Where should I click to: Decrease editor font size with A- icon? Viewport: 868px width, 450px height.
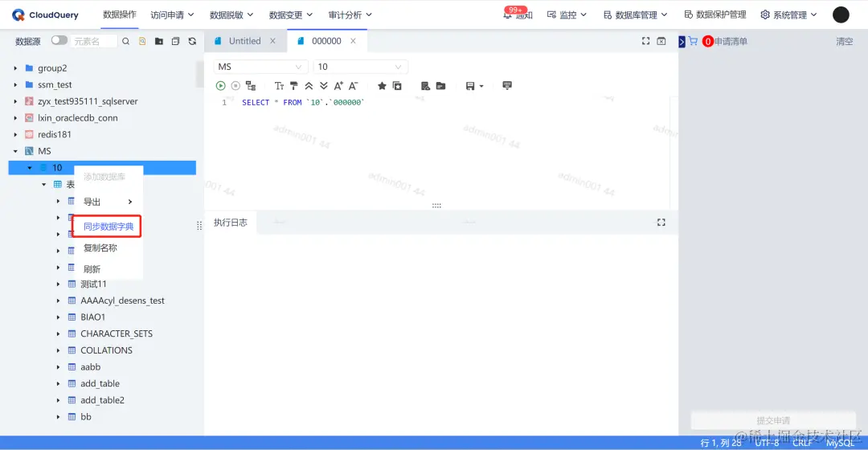[x=353, y=86]
